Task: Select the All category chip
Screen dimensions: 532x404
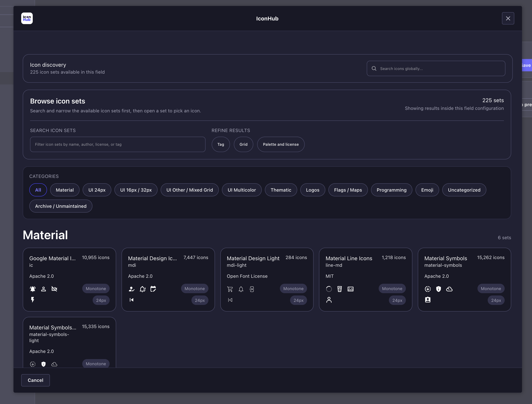Action: click(x=38, y=190)
